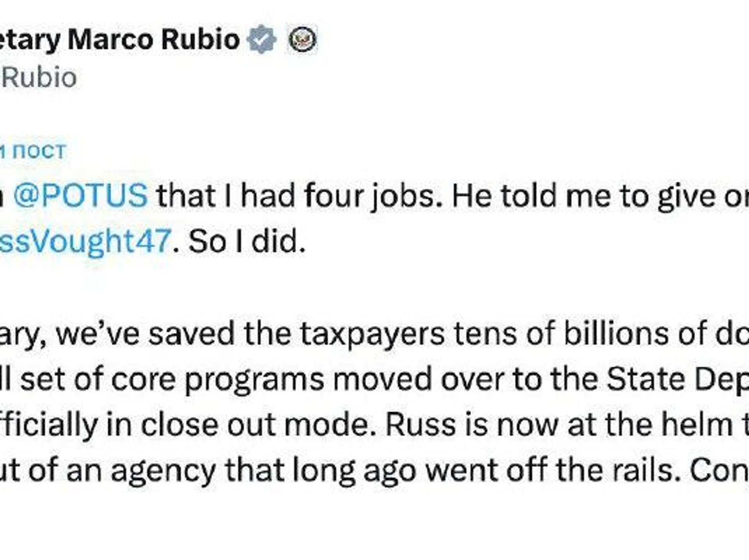The height and width of the screenshot is (560, 749).
Task: Click the gray Rubio account handle
Action: [39, 77]
